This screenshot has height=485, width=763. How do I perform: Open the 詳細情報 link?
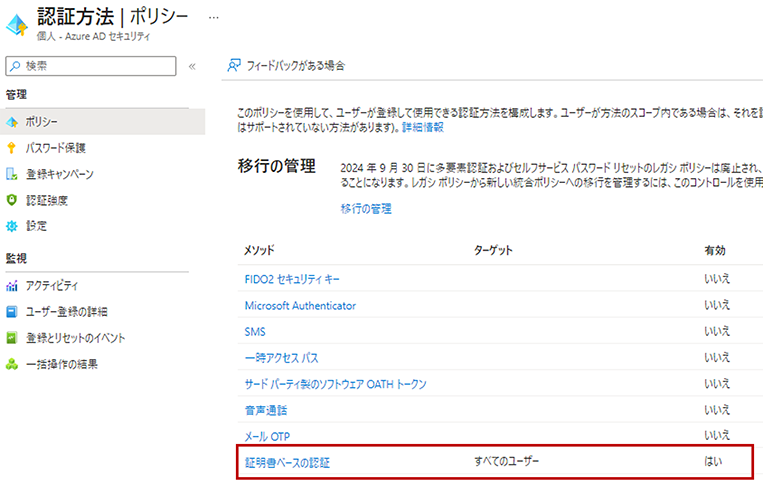tap(422, 128)
